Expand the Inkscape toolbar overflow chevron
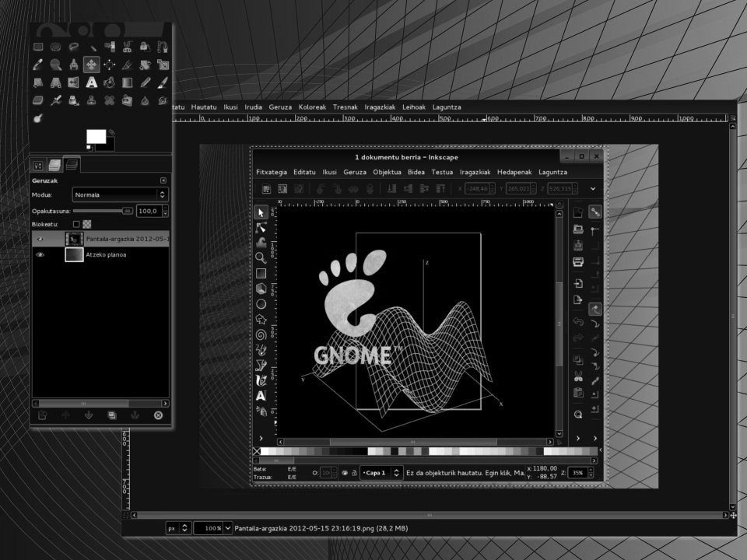 593,188
